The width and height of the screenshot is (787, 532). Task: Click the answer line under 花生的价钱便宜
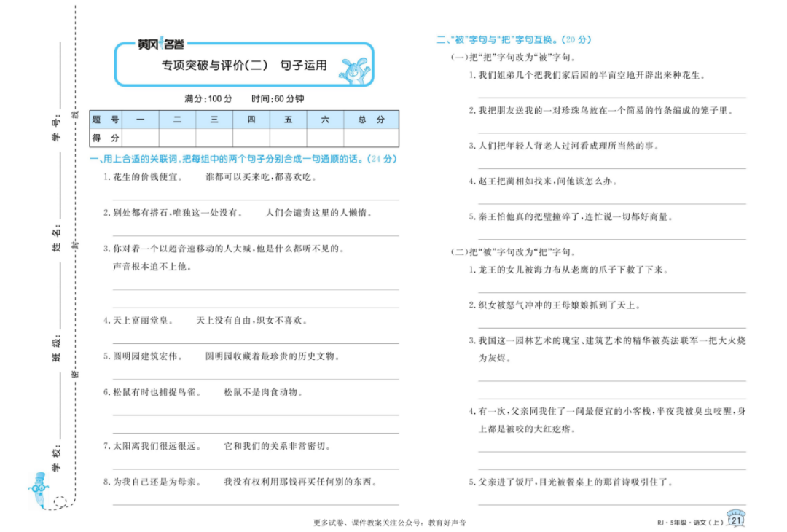(x=256, y=200)
